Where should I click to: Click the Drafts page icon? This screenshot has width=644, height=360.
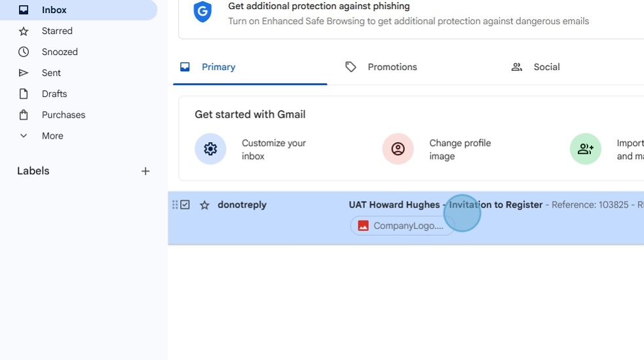(24, 94)
